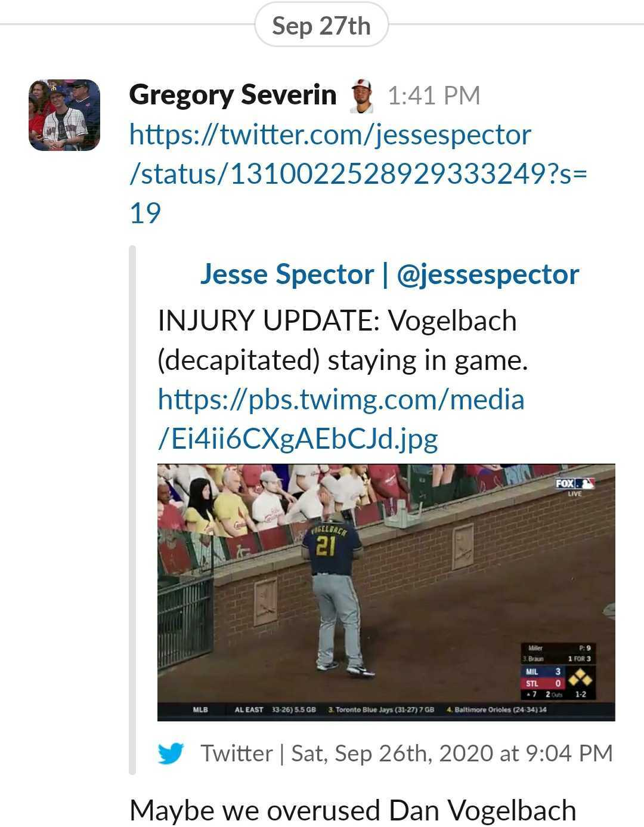Screen dimensions: 644x827
Task: Click the tweet text about Vogelbach injury
Action: (343, 340)
